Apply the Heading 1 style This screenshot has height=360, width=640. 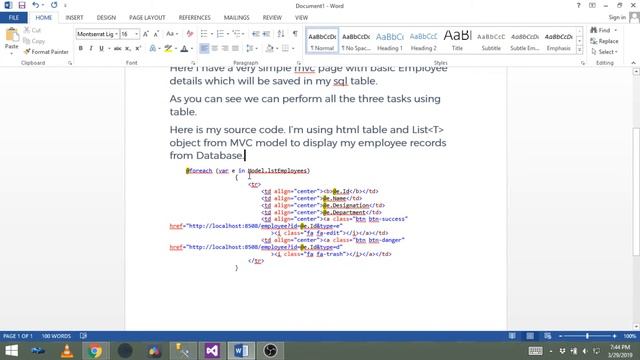click(x=389, y=41)
